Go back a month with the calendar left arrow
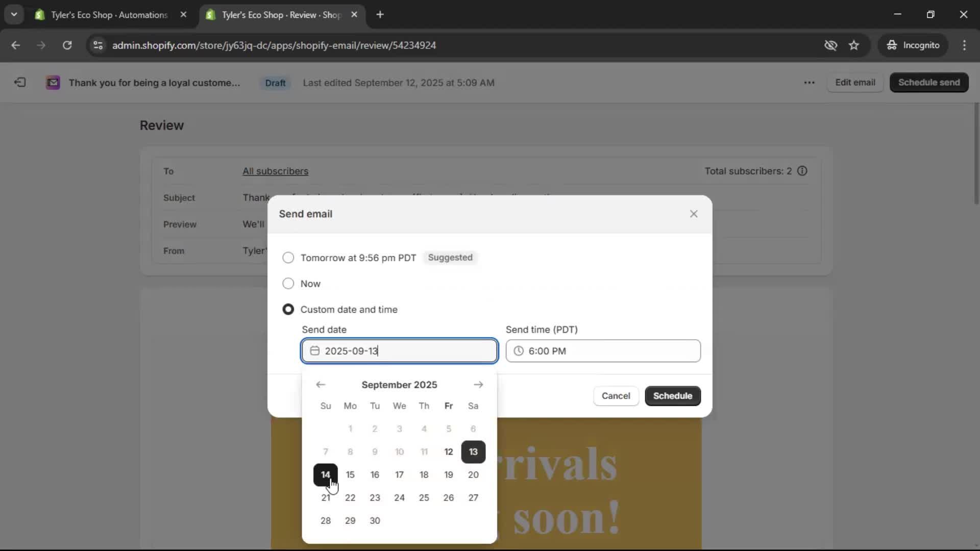The height and width of the screenshot is (551, 980). [x=321, y=385]
